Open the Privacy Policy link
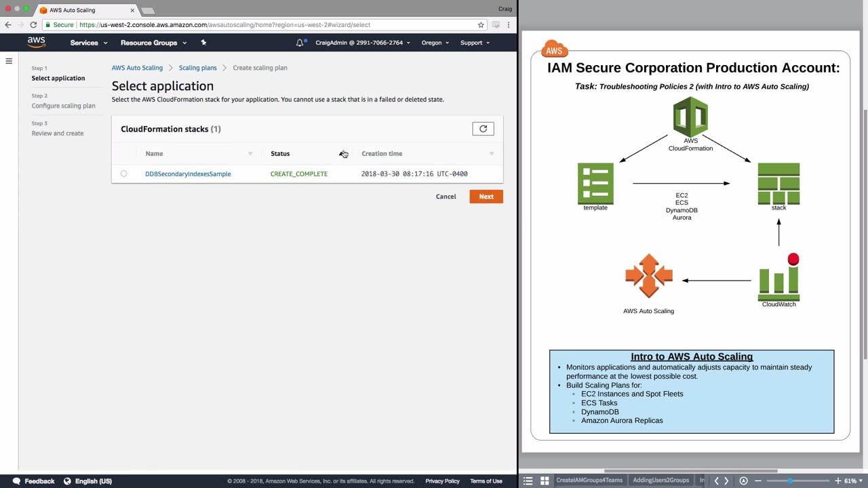This screenshot has width=868, height=488. point(442,481)
